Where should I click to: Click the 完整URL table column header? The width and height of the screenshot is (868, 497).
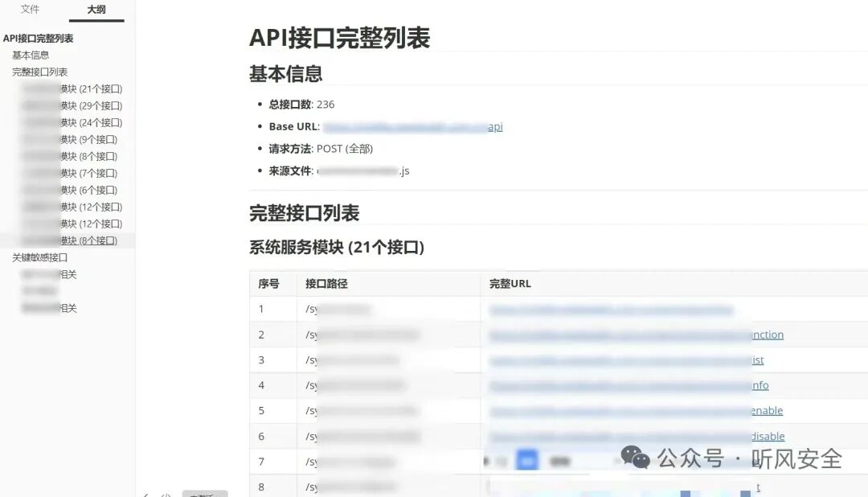point(510,284)
